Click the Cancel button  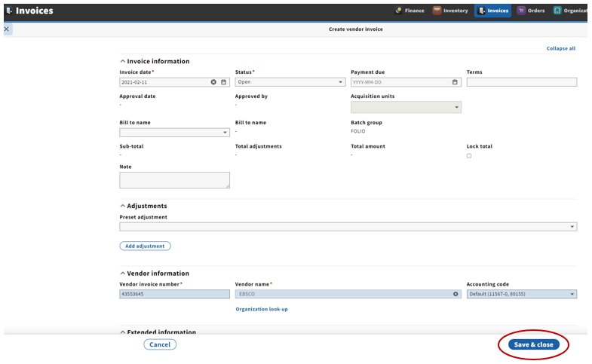click(x=160, y=344)
